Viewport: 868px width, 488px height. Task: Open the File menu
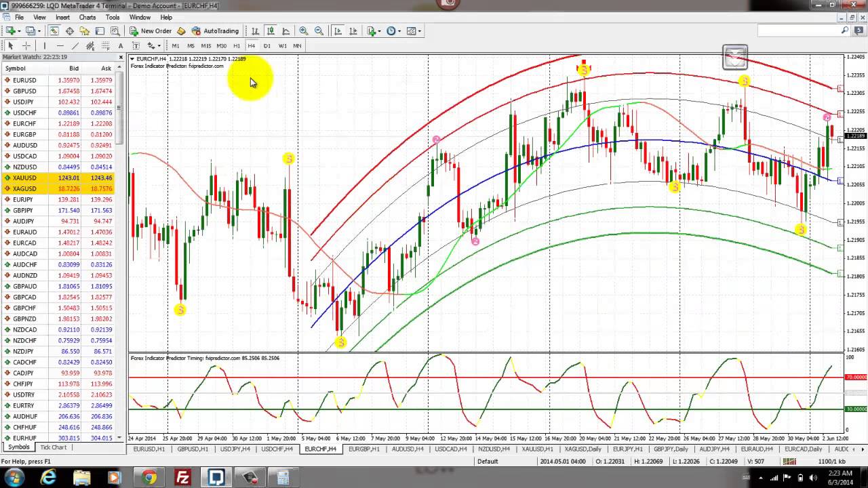(x=19, y=17)
